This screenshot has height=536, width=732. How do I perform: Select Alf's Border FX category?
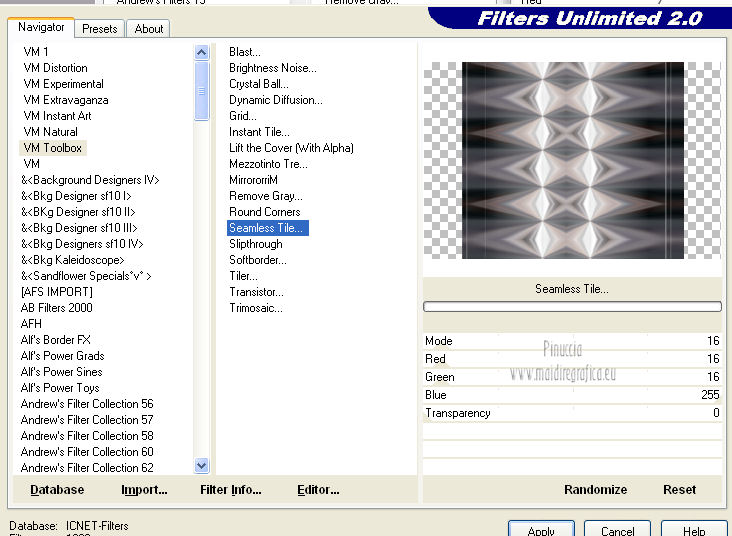[56, 340]
